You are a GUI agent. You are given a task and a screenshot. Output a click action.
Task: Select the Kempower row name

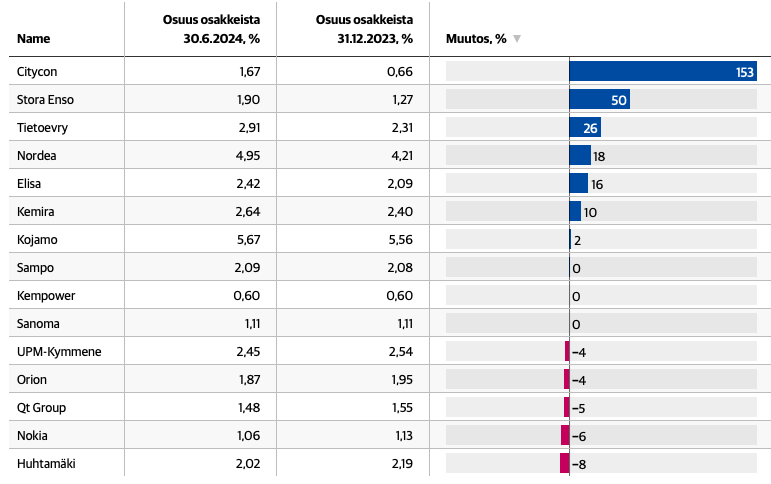pyautogui.click(x=46, y=296)
